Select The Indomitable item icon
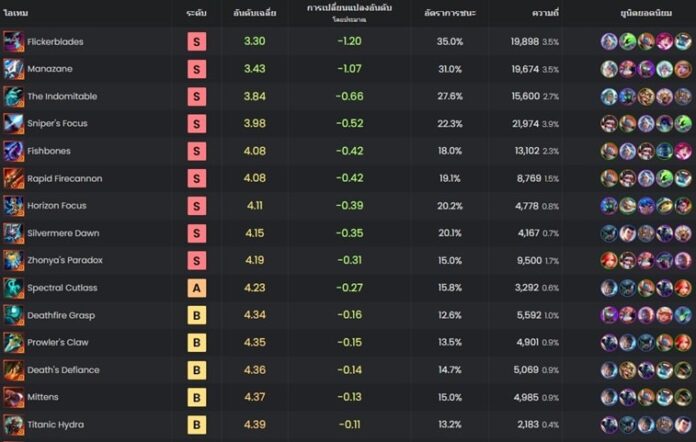 point(14,96)
